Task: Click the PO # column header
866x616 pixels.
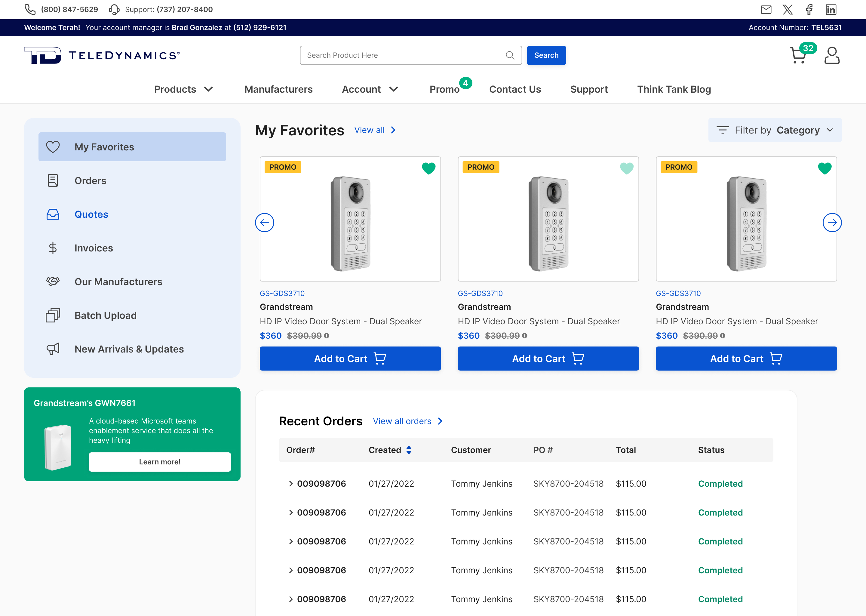Action: 542,450
